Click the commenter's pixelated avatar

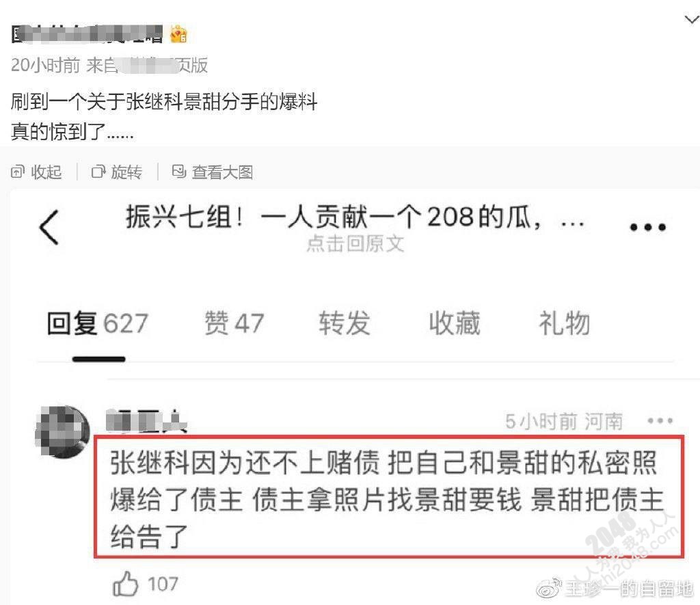pyautogui.click(x=62, y=431)
